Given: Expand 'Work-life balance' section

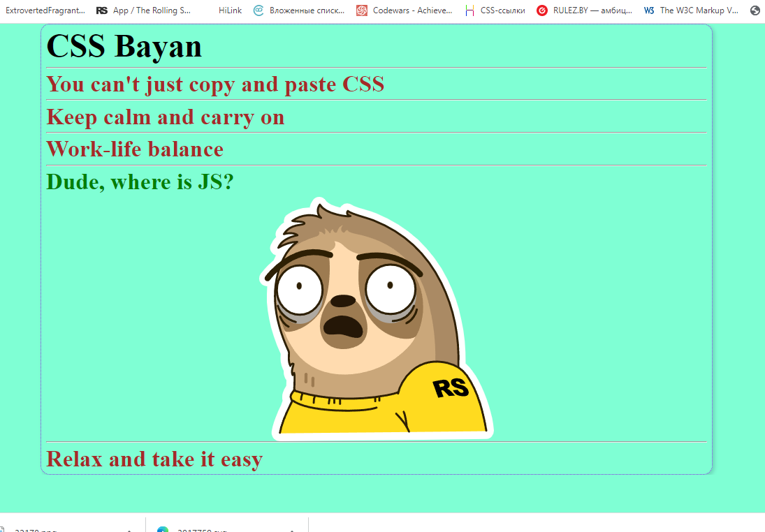Looking at the screenshot, I should click(135, 149).
